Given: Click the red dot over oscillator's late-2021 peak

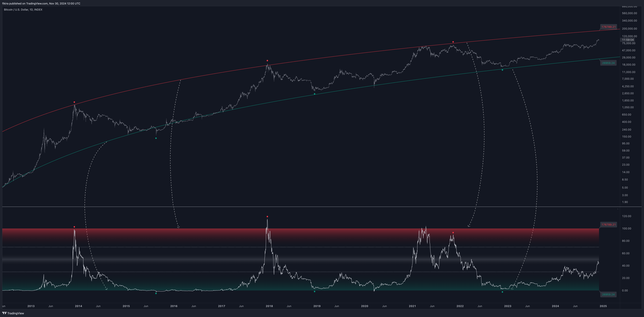Looking at the screenshot, I should (x=453, y=233).
